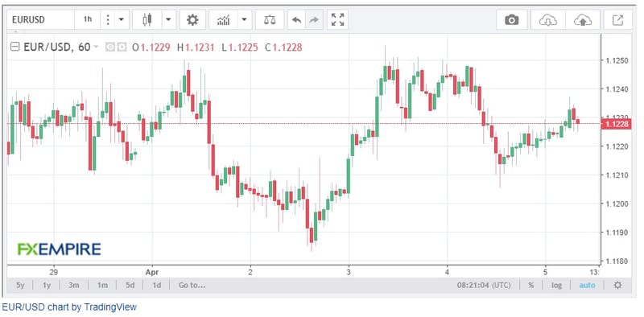The image size is (644, 317).
Task: Open the interval options three-dot menu
Action: (x=108, y=19)
